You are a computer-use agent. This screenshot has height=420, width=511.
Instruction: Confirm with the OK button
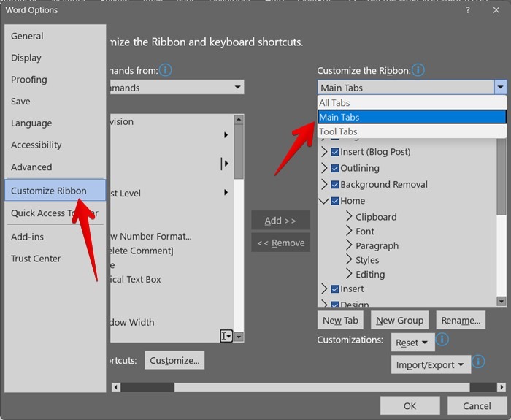(x=410, y=405)
